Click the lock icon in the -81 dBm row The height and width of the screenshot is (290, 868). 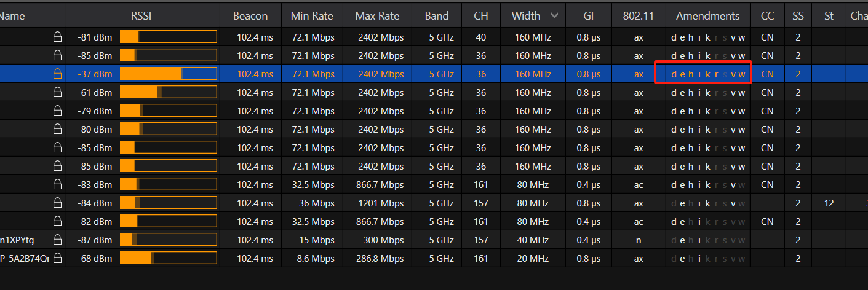58,37
